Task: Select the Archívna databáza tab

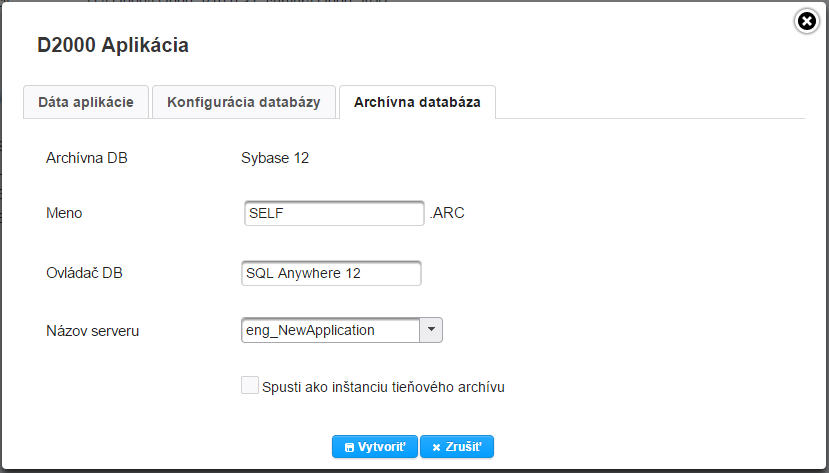Action: [x=417, y=102]
